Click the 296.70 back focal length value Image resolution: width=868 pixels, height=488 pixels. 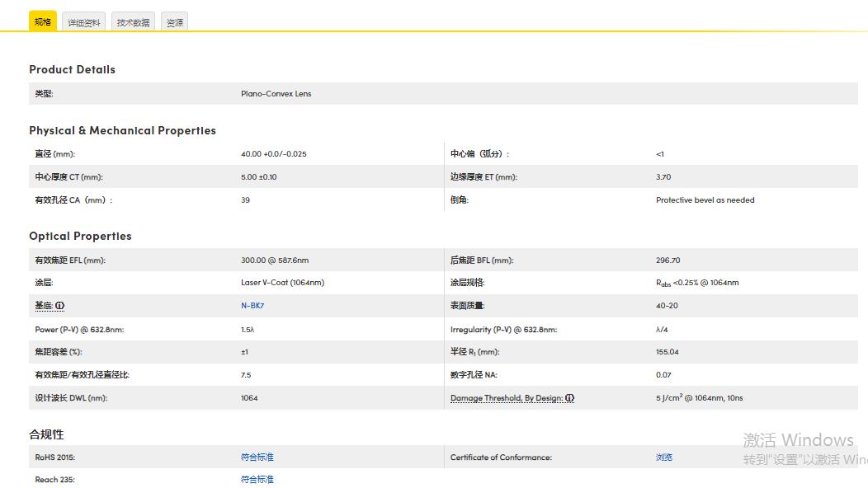[x=668, y=260]
